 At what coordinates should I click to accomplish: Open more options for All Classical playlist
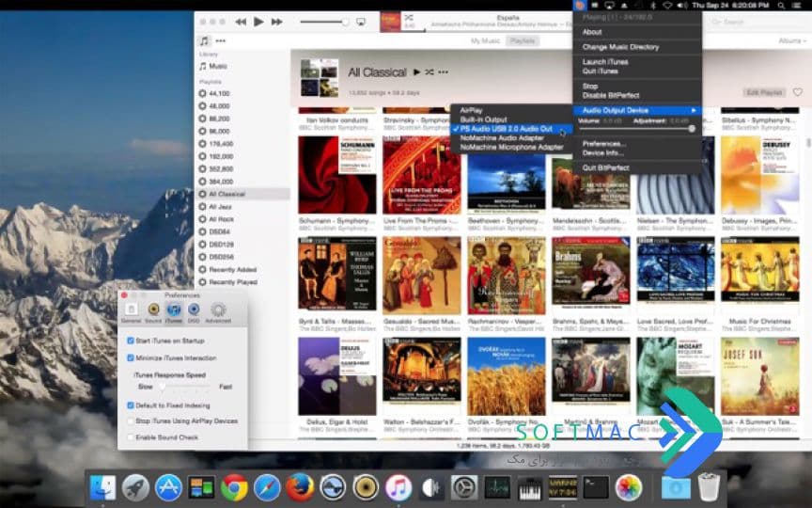click(x=444, y=72)
